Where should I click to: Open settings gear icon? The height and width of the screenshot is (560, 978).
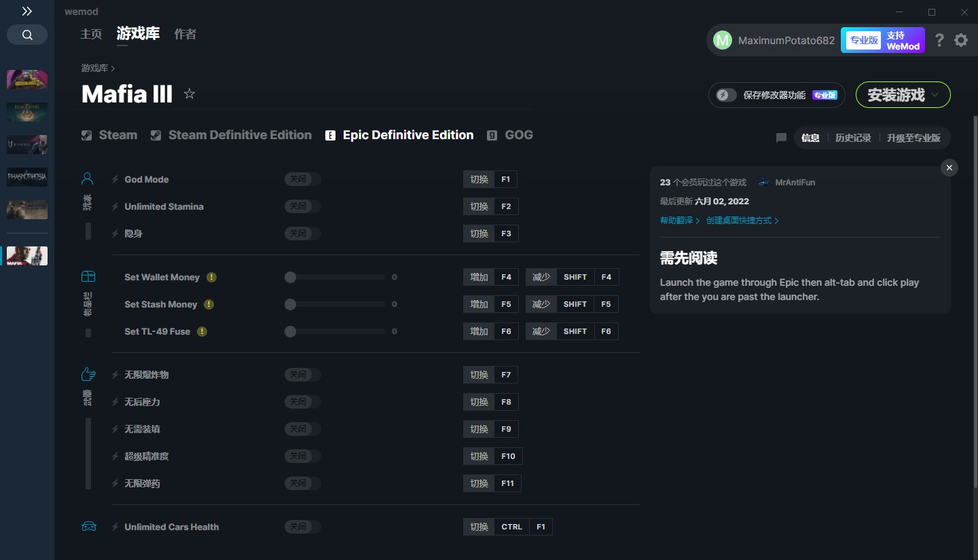click(x=961, y=40)
